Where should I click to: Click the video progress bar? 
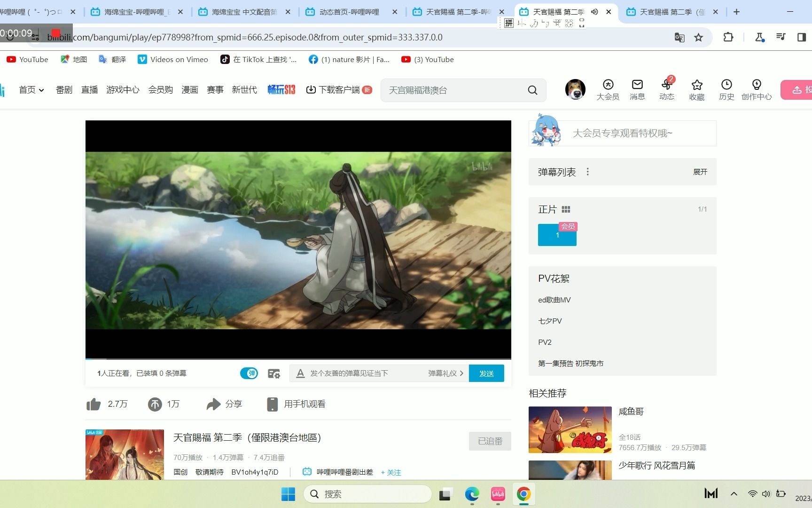coord(298,359)
